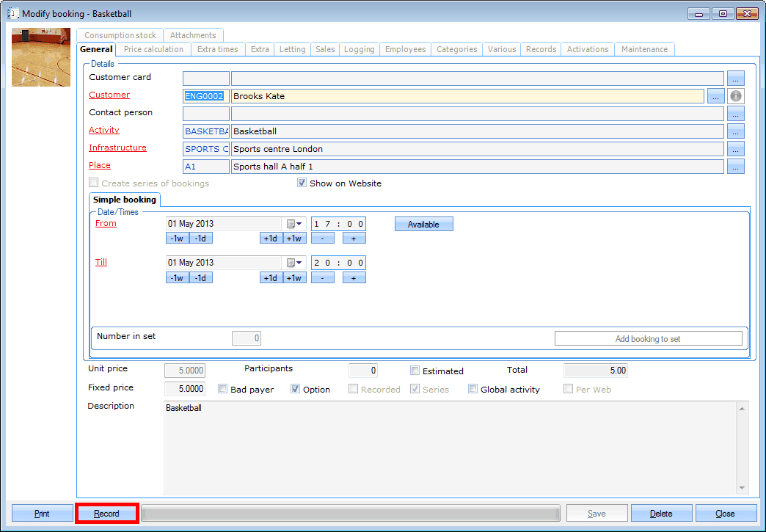Screen dimensions: 766x532
Task: Switch to the Sales tab
Action: pyautogui.click(x=324, y=49)
